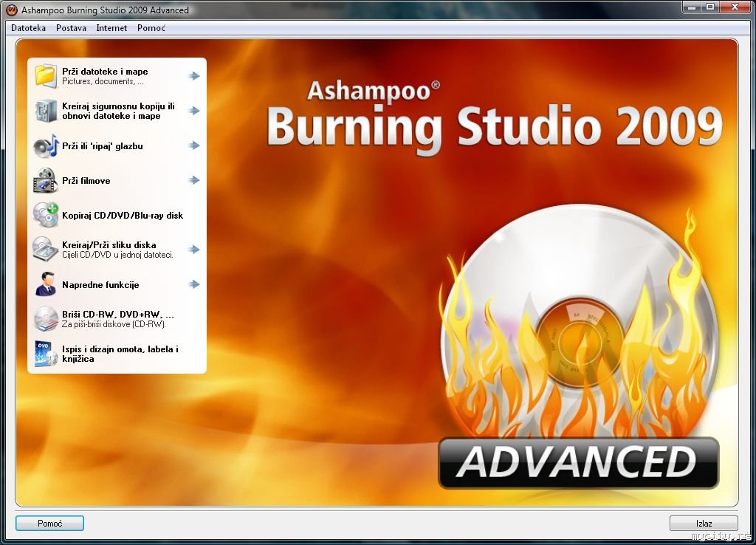Expand arrow next to Kreiraj sigurnosnu kopiju
The image size is (756, 545).
(x=194, y=111)
